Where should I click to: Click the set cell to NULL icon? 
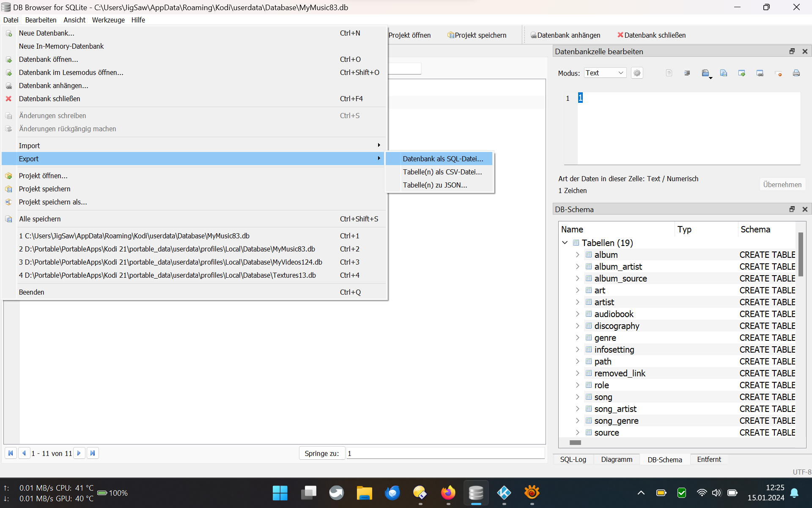[778, 73]
